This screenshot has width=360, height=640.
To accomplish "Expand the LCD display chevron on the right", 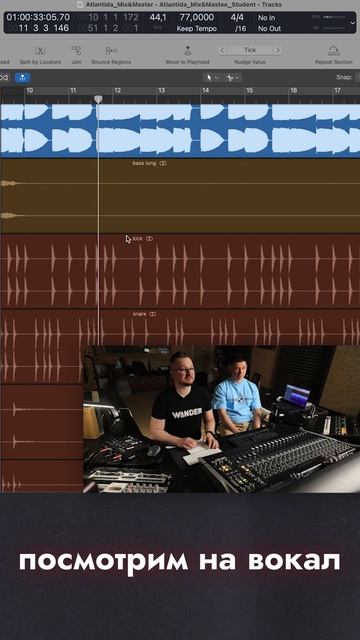I will click(x=353, y=23).
